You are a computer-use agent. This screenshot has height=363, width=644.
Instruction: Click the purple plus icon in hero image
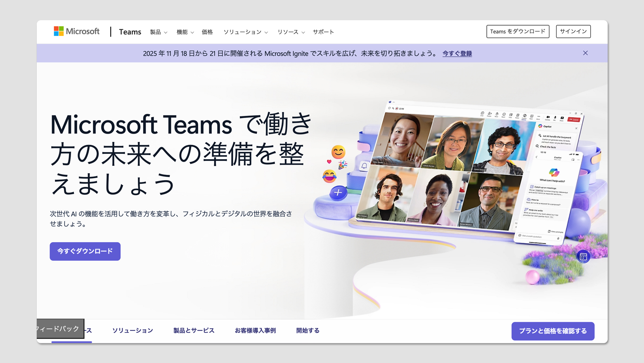(x=338, y=193)
